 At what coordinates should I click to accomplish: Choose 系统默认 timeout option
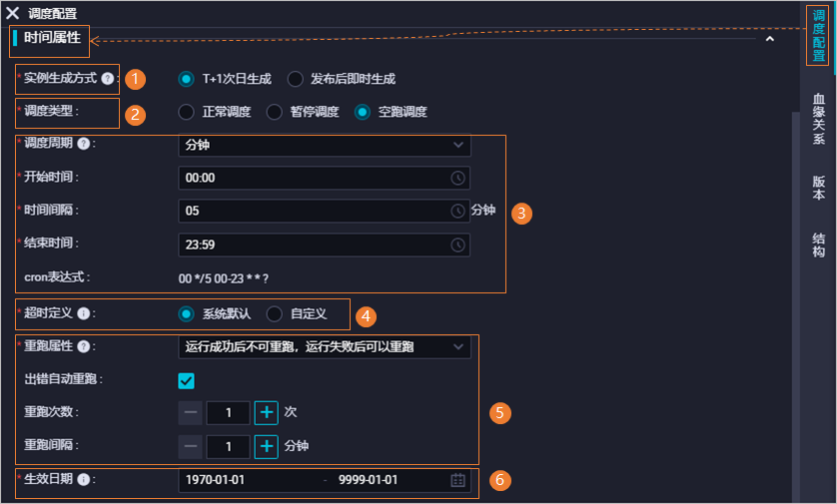coord(187,314)
